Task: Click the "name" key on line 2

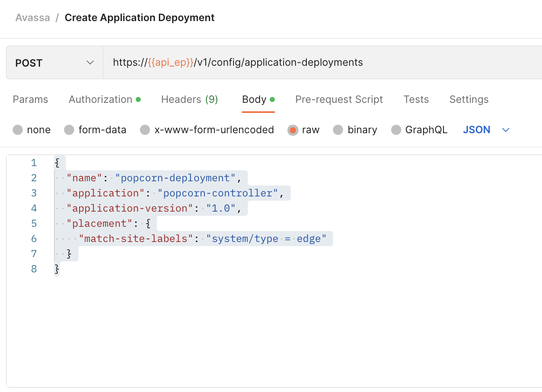Action: tap(84, 178)
